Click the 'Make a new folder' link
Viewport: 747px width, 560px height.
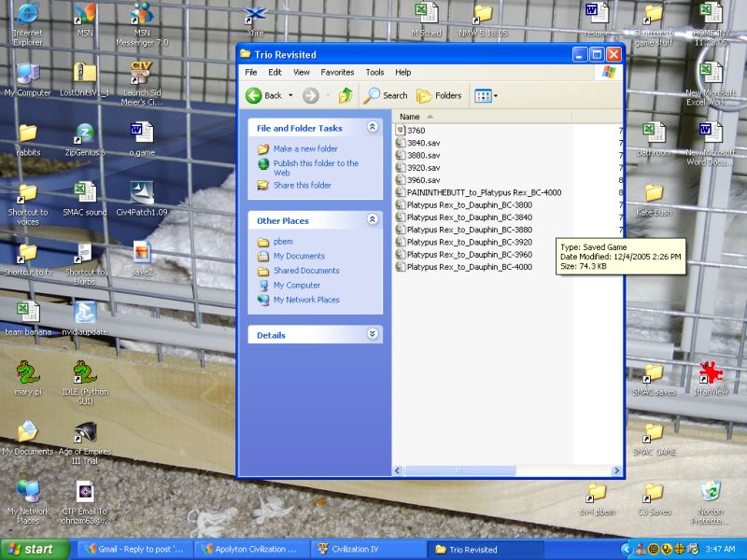click(305, 149)
